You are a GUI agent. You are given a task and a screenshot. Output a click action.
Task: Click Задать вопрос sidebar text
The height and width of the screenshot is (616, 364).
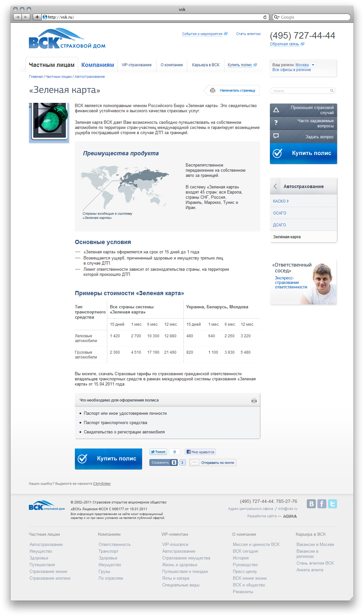click(x=320, y=137)
